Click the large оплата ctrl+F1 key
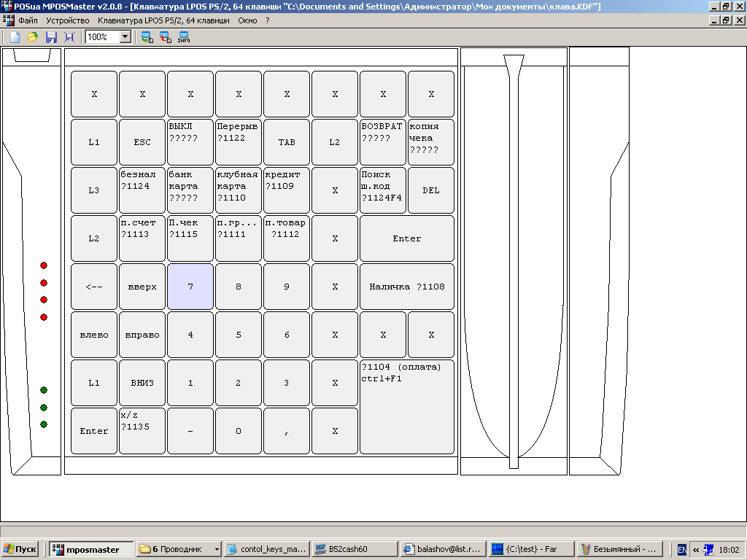Screen dimensions: 747x560 pos(406,406)
